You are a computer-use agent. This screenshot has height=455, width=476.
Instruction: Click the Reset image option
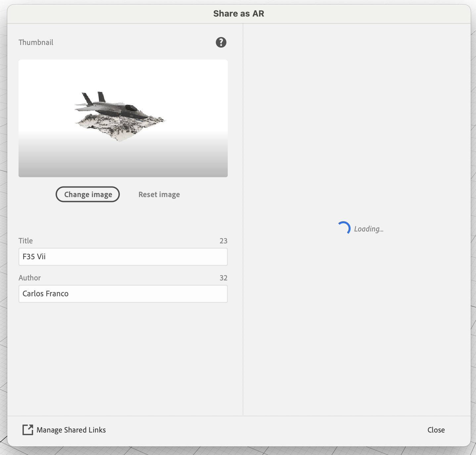pyautogui.click(x=159, y=194)
